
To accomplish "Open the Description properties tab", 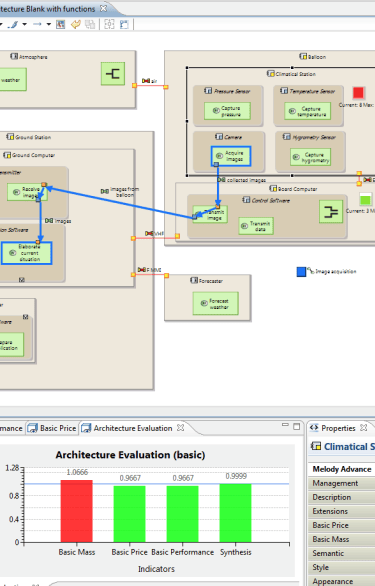I will [x=341, y=497].
